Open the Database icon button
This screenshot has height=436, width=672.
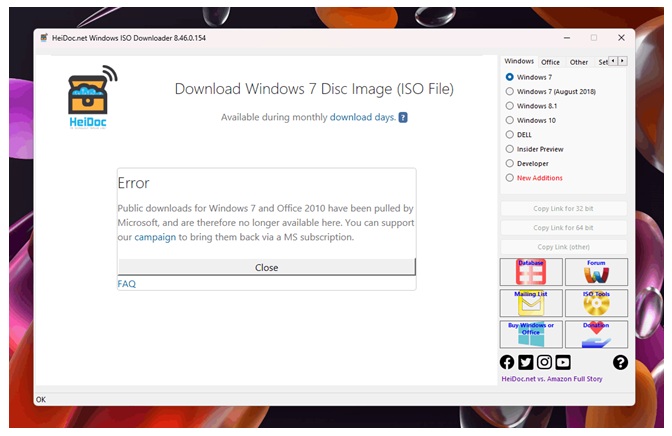point(531,272)
